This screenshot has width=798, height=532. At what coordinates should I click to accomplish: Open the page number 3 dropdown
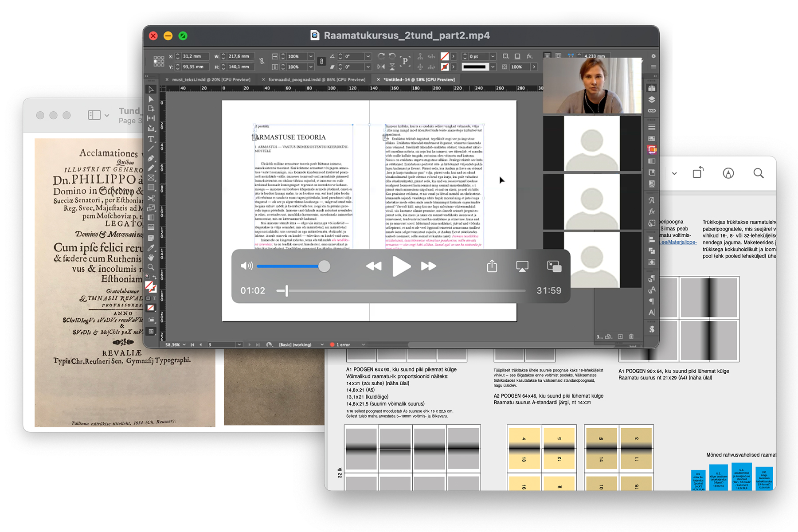click(x=239, y=344)
